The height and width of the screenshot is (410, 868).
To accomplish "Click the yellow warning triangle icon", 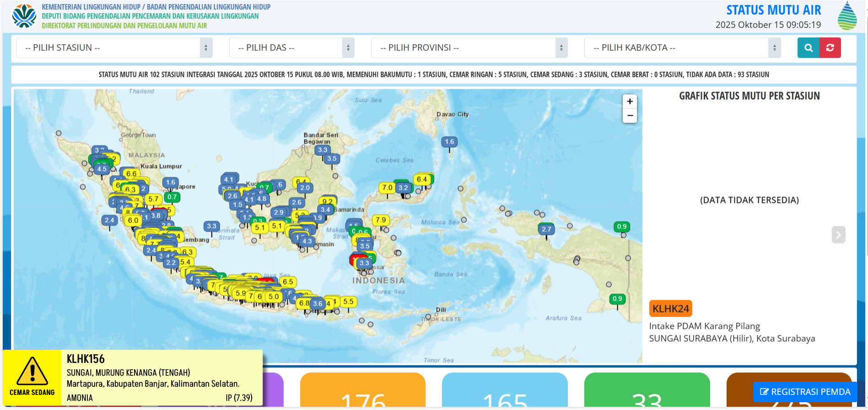I will pyautogui.click(x=32, y=371).
